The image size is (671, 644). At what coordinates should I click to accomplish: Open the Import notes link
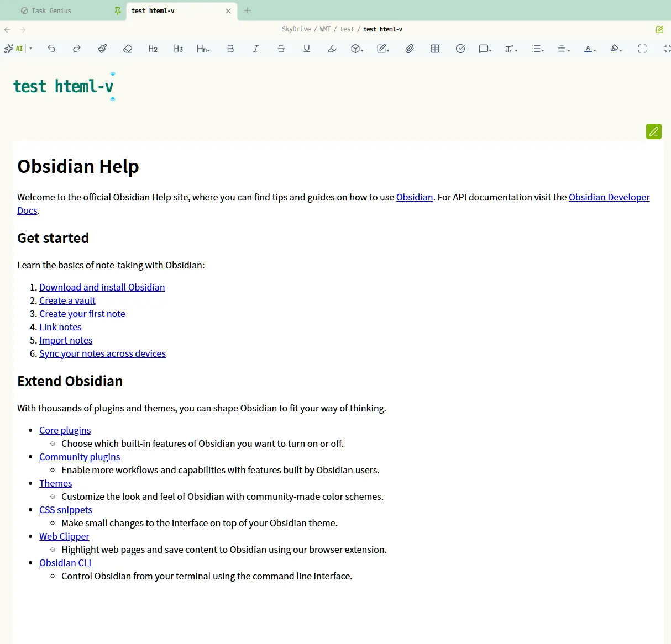click(66, 340)
